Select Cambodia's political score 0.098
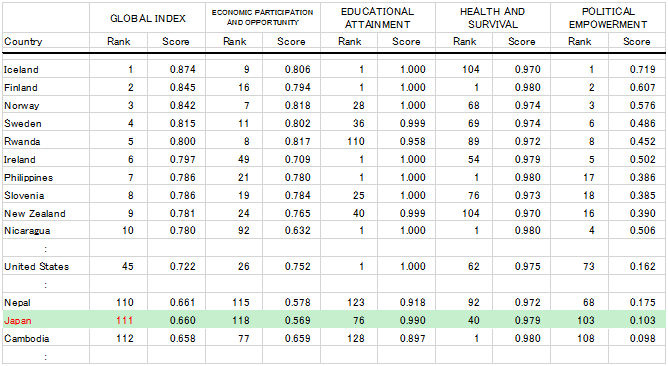This screenshot has height=366, width=668. click(642, 338)
